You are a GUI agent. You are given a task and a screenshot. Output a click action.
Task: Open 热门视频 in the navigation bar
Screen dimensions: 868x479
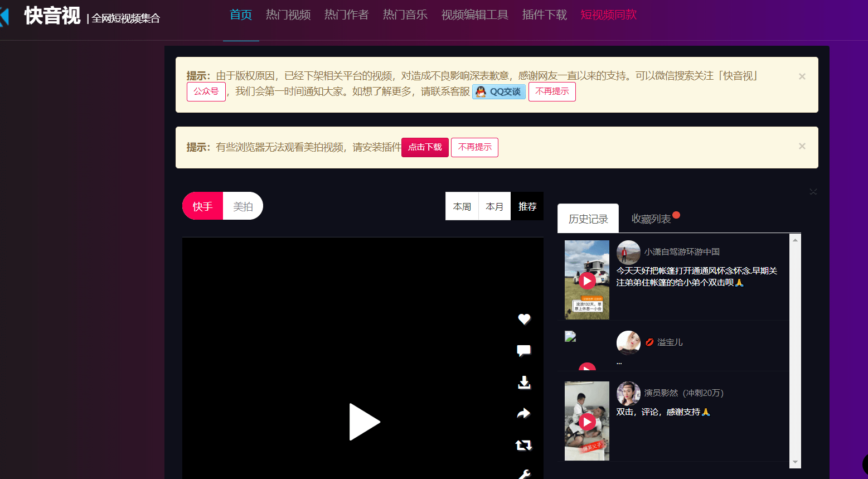(288, 15)
